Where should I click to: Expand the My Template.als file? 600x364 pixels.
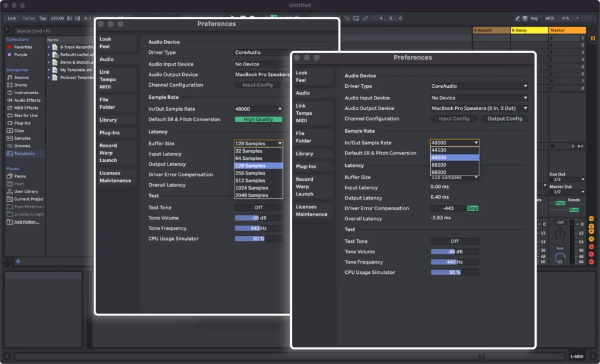coord(49,70)
